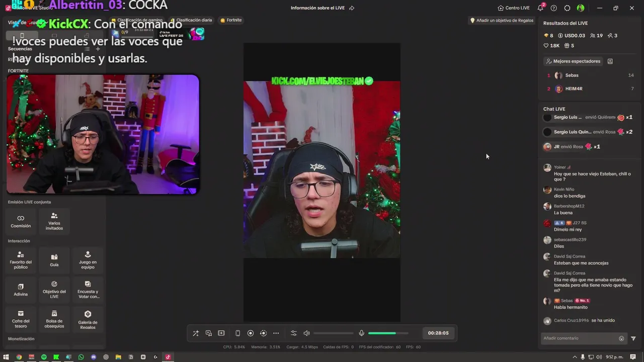Select Clasificación de gaming tab
644x362 pixels.
pos(137,20)
